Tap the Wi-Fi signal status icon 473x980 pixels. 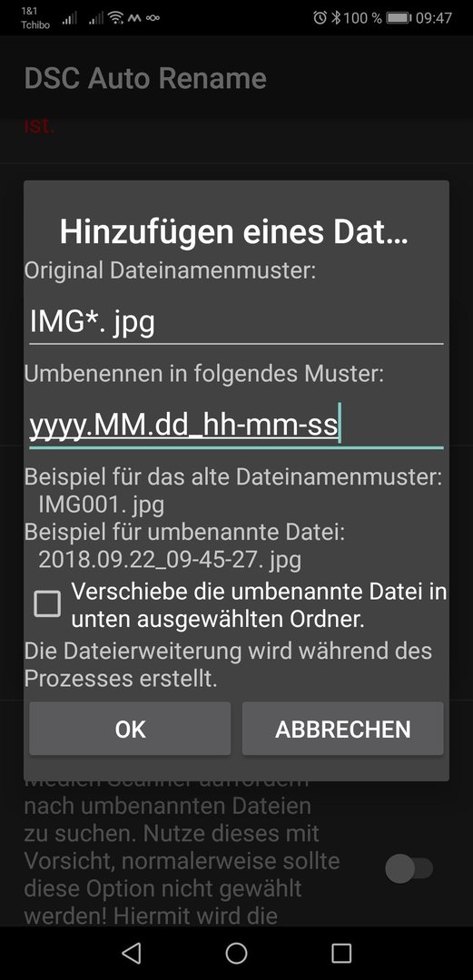pos(116,17)
